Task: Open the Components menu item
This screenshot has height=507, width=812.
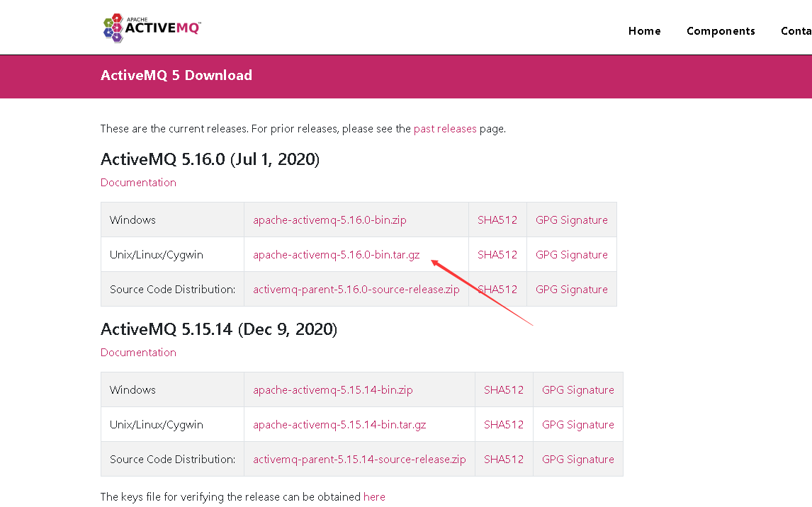Action: click(721, 31)
